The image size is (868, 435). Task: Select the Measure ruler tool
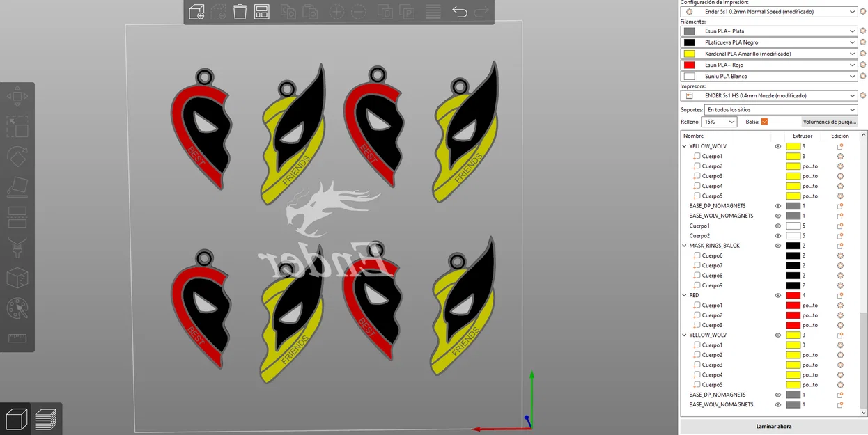17,338
